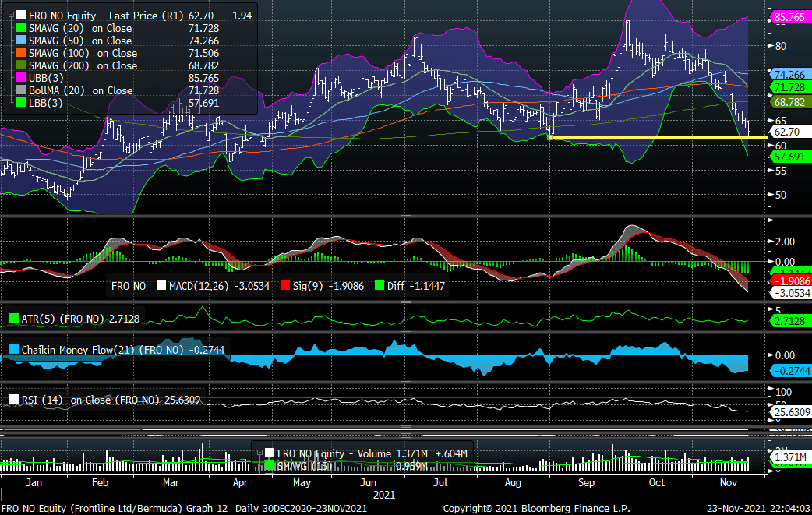The image size is (812, 515).
Task: Click the magenta UBB(3) color swatch
Action: (21, 78)
